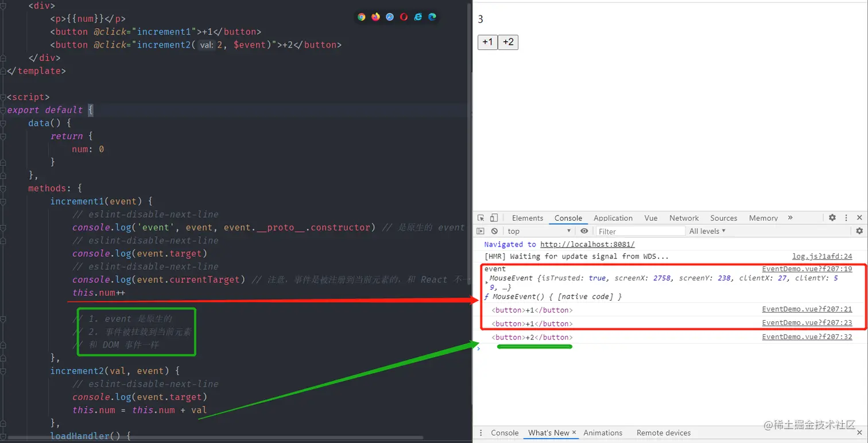The height and width of the screenshot is (443, 868).
Task: Show more DevTools tabs via the chevron
Action: pos(790,218)
